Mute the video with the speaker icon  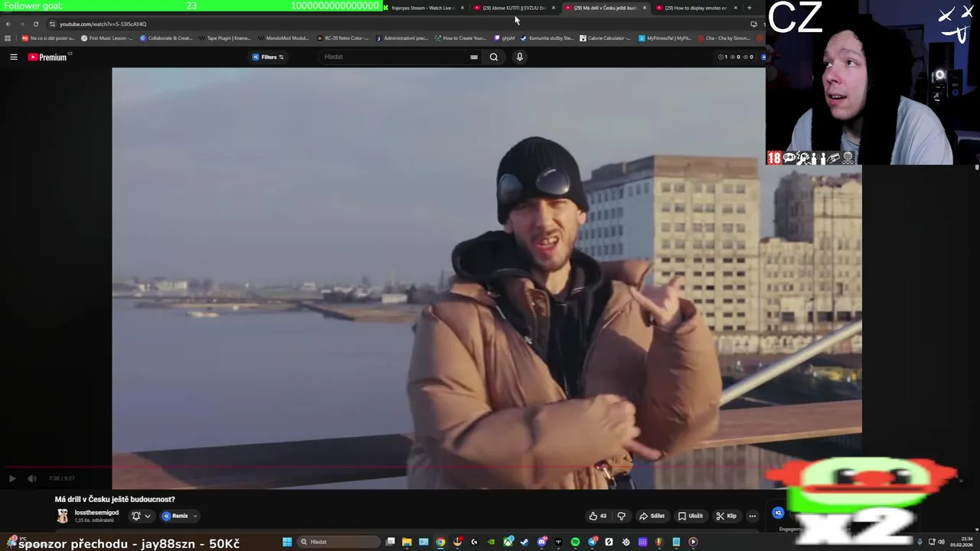click(31, 478)
